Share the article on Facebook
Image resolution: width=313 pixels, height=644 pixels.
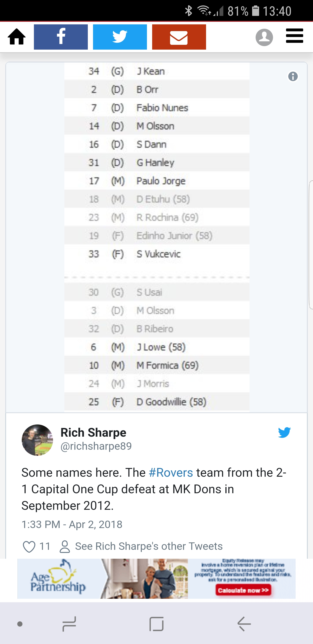click(x=61, y=37)
